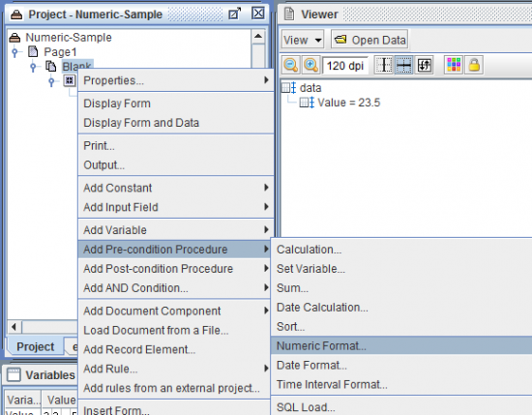532x415 pixels.
Task: Click the zoom in magnifier icon
Action: click(x=310, y=65)
